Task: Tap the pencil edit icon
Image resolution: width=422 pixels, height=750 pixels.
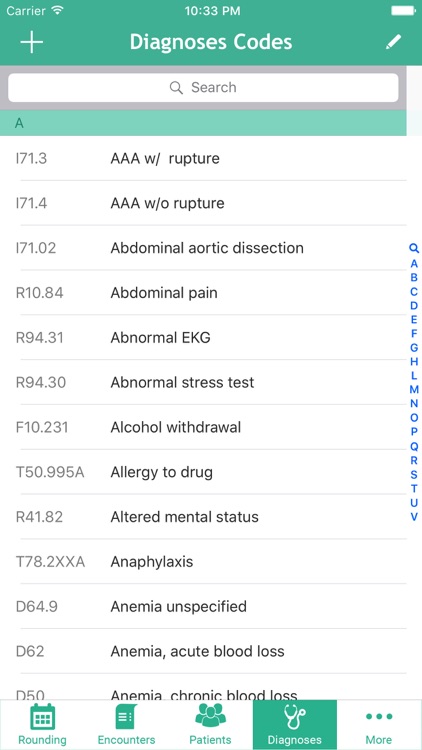Action: point(393,42)
